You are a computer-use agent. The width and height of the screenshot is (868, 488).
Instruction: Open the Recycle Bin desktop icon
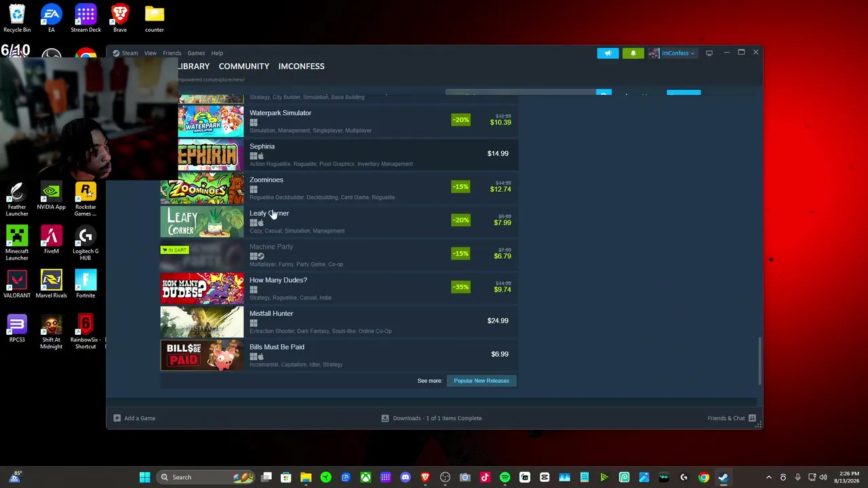(x=17, y=18)
